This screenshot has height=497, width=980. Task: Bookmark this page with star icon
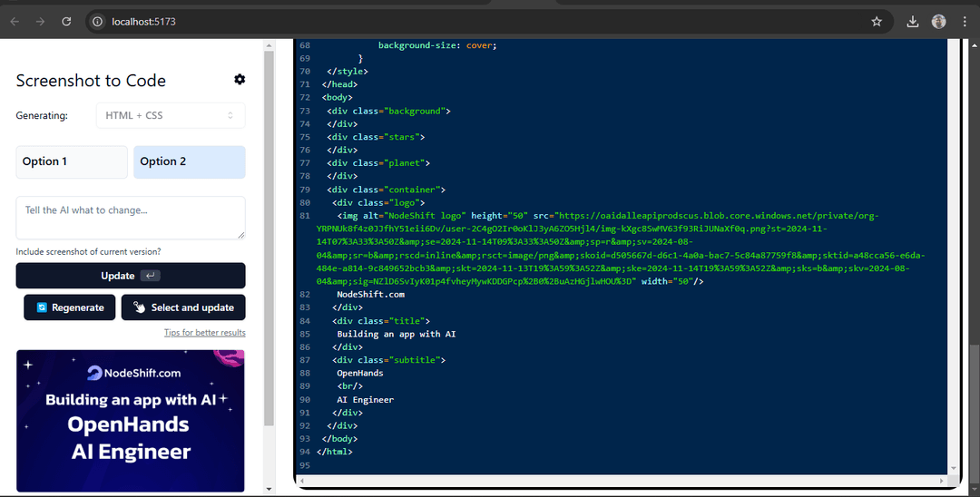point(877,21)
